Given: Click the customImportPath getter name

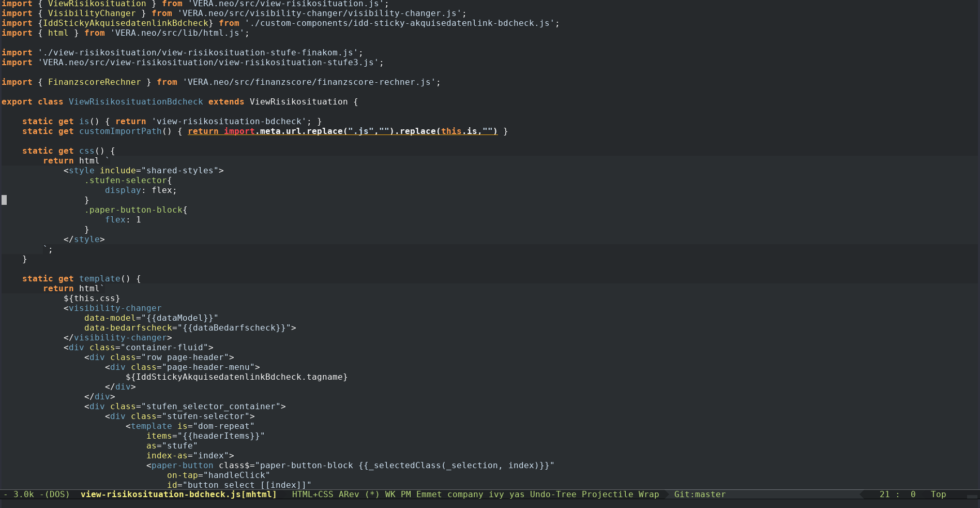Looking at the screenshot, I should pos(120,131).
